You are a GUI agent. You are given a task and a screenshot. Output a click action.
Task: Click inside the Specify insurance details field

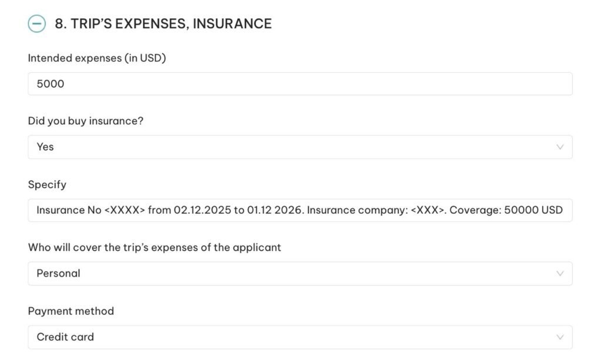[x=300, y=210]
